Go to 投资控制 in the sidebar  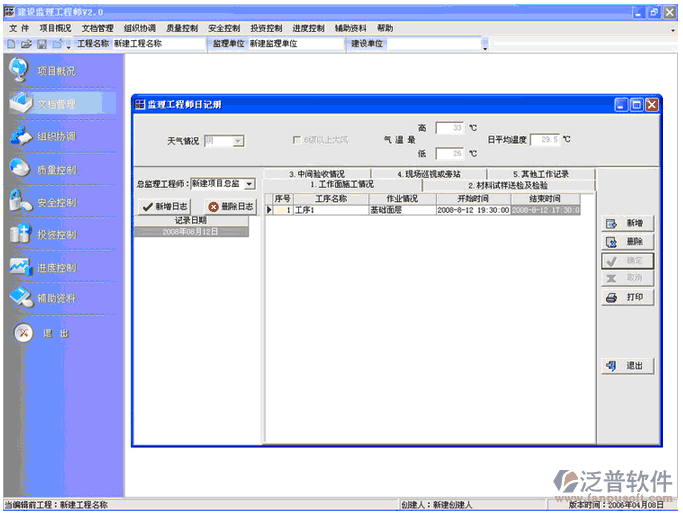[x=20, y=234]
